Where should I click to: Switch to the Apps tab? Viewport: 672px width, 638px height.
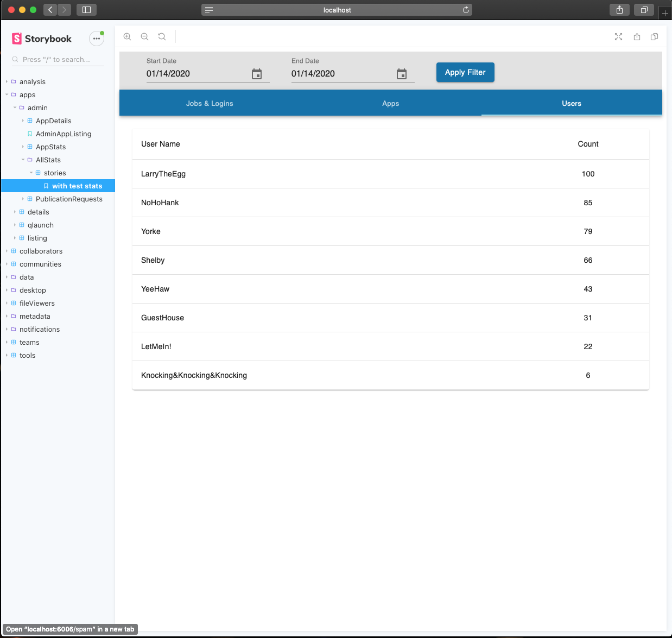click(x=390, y=103)
